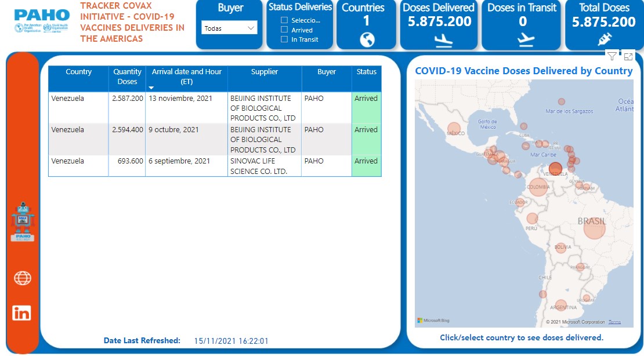644x356 pixels.
Task: Click the robot chatbot icon in sidebar
Action: 23,221
